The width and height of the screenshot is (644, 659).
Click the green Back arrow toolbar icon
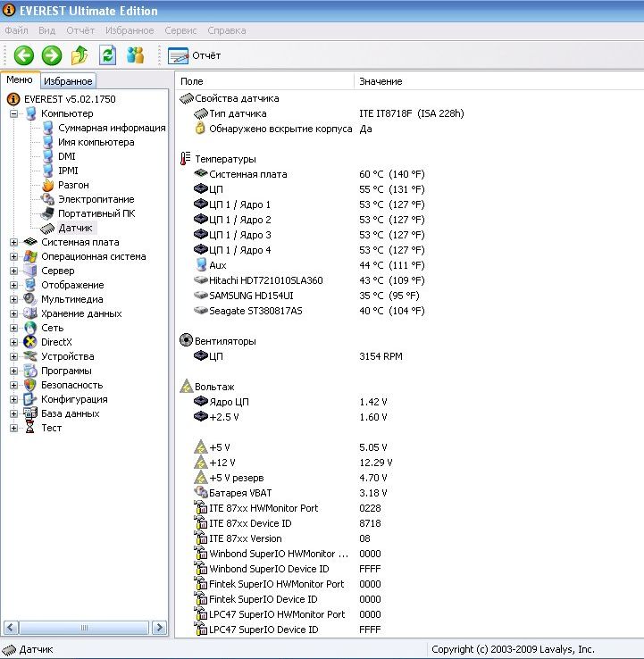pyautogui.click(x=24, y=55)
